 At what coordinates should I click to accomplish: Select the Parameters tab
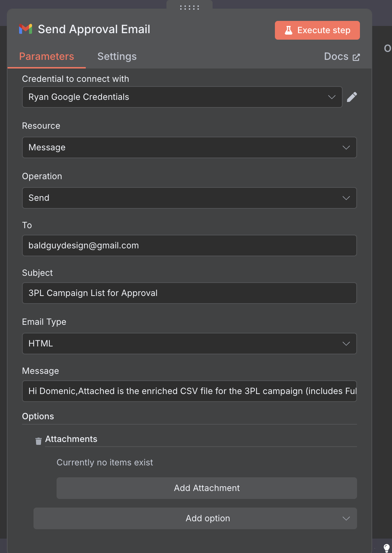[x=46, y=57]
